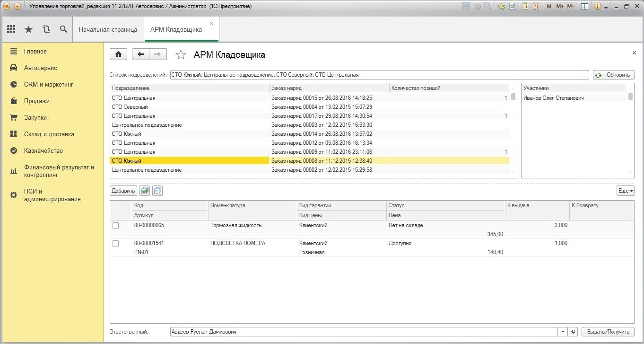The width and height of the screenshot is (644, 344).
Task: Open the History icon in the toolbar
Action: point(46,29)
